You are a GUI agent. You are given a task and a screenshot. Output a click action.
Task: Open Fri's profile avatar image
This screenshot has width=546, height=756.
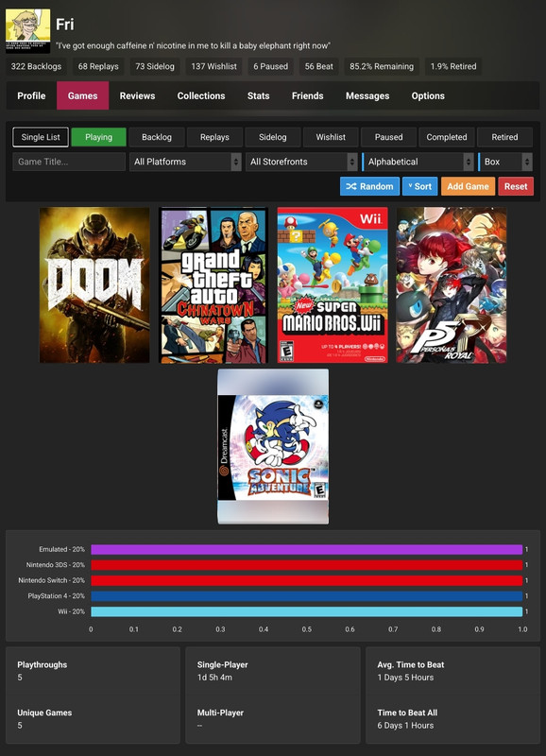coord(27,31)
